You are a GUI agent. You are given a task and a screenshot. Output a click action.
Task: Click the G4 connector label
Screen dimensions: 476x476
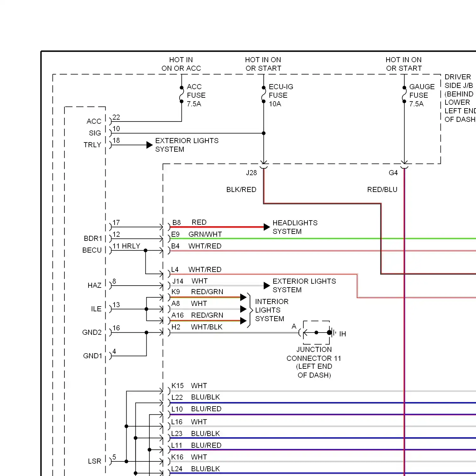point(393,173)
